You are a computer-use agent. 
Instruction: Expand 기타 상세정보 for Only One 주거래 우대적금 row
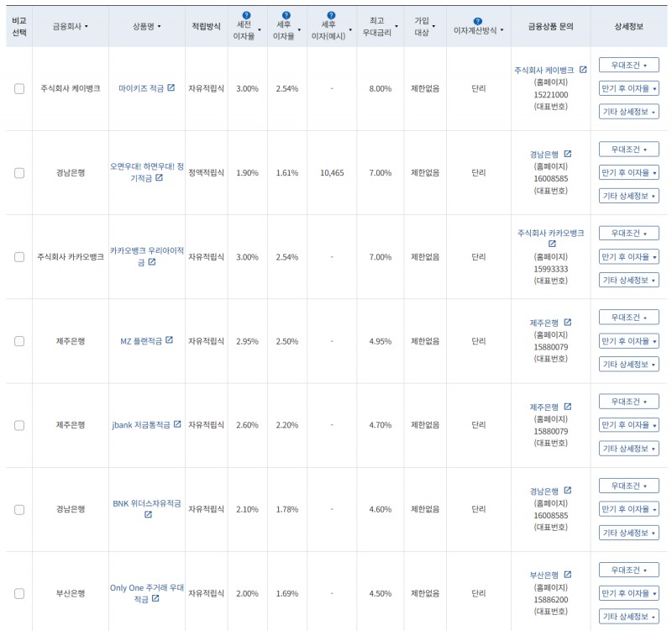[x=628, y=617]
